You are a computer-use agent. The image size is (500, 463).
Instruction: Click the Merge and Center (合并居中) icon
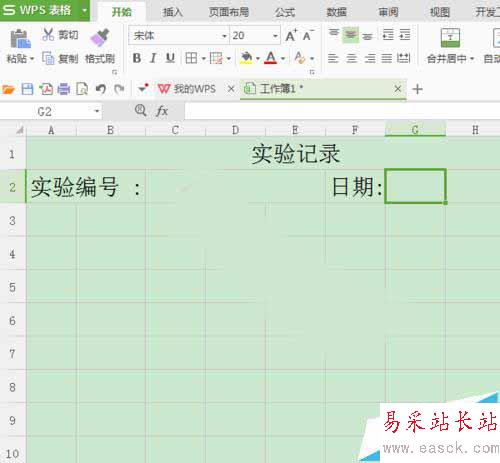450,37
